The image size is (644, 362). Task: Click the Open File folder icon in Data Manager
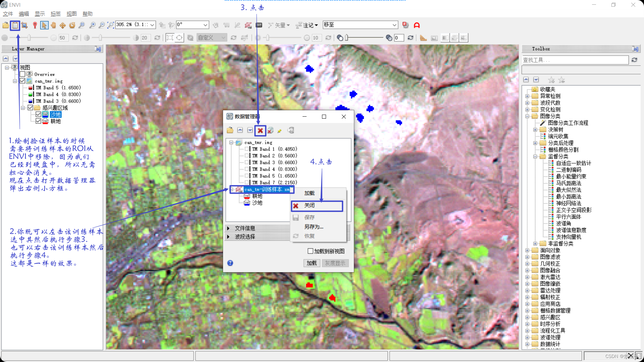point(230,130)
